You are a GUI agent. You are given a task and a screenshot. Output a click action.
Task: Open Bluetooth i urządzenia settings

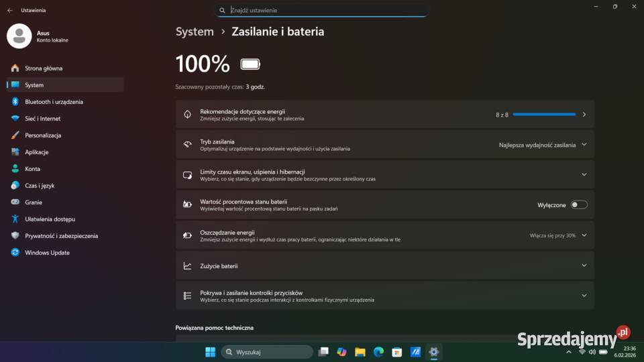pos(65,102)
